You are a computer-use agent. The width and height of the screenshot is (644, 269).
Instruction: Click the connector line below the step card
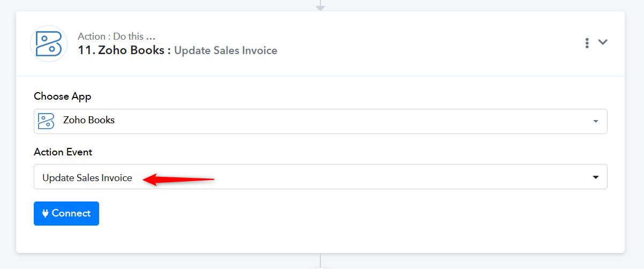[320, 261]
